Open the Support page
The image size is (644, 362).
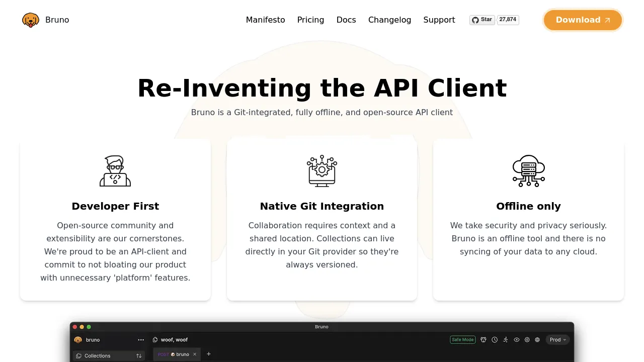[x=439, y=20]
